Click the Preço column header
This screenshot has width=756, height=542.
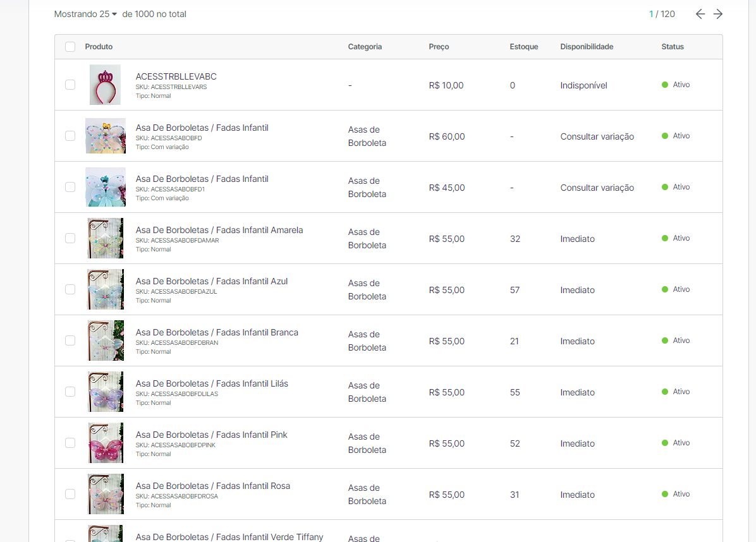click(439, 47)
